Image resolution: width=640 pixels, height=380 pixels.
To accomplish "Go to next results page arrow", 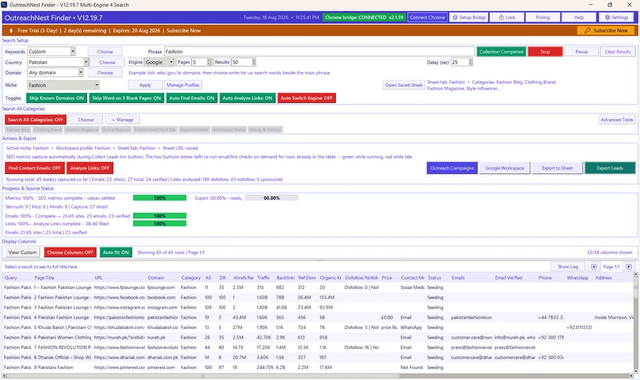I will pos(629,267).
